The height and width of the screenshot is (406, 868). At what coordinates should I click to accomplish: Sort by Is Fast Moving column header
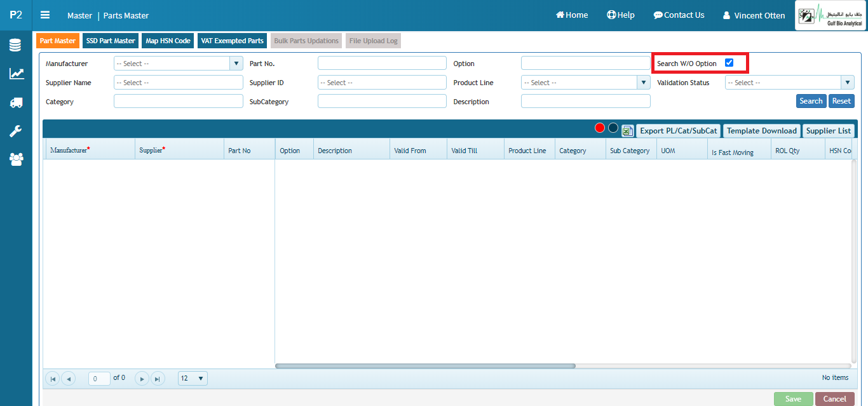click(739, 150)
